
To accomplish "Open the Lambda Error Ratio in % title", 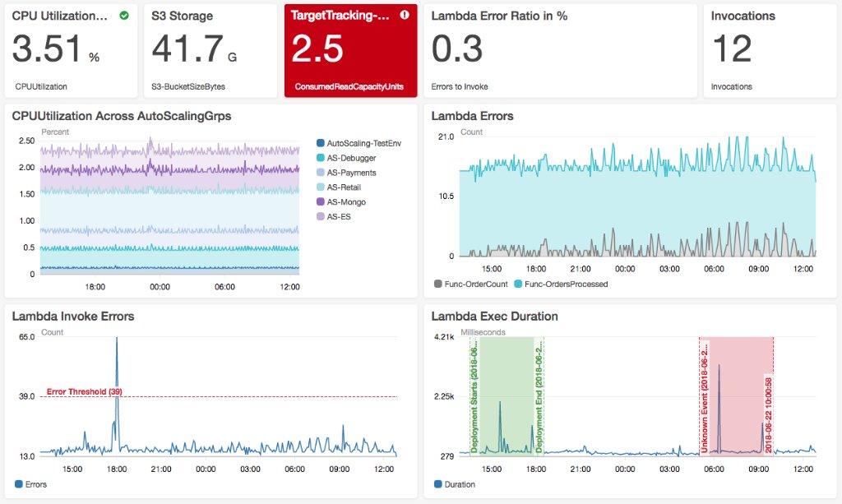I will point(499,16).
